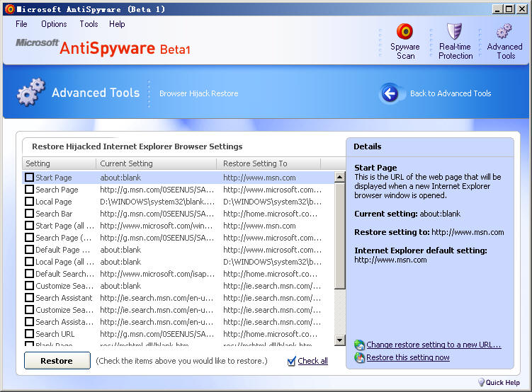Open the File menu
532x392 pixels.
pyautogui.click(x=21, y=24)
